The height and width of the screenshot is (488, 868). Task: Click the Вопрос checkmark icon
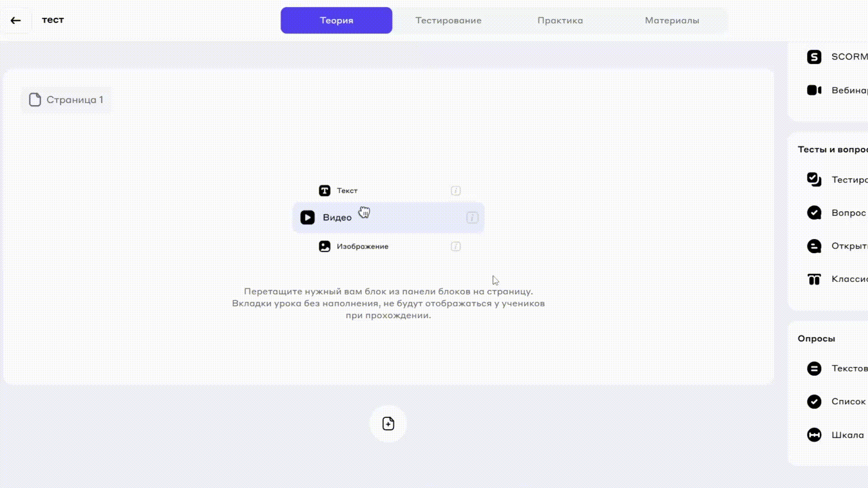tap(814, 213)
